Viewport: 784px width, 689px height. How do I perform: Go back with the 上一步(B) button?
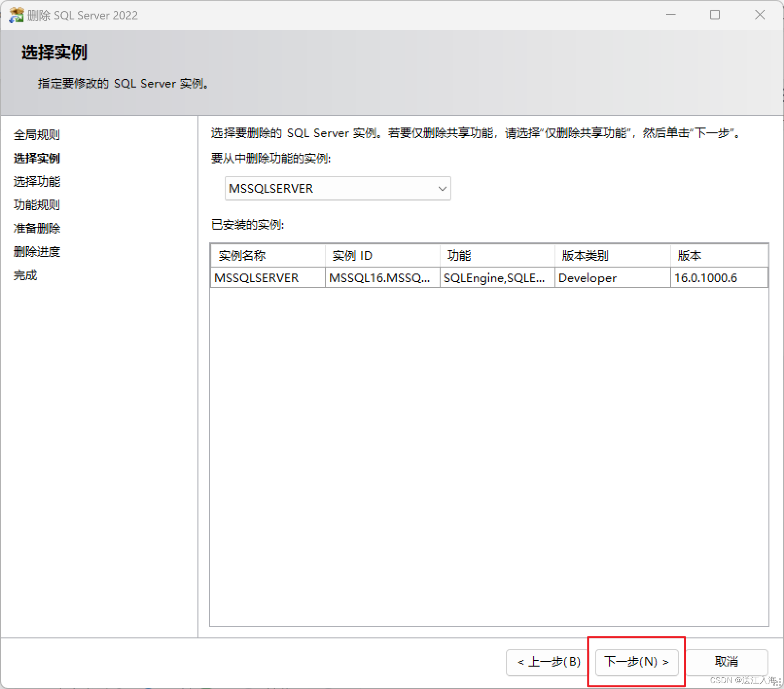[x=549, y=662]
